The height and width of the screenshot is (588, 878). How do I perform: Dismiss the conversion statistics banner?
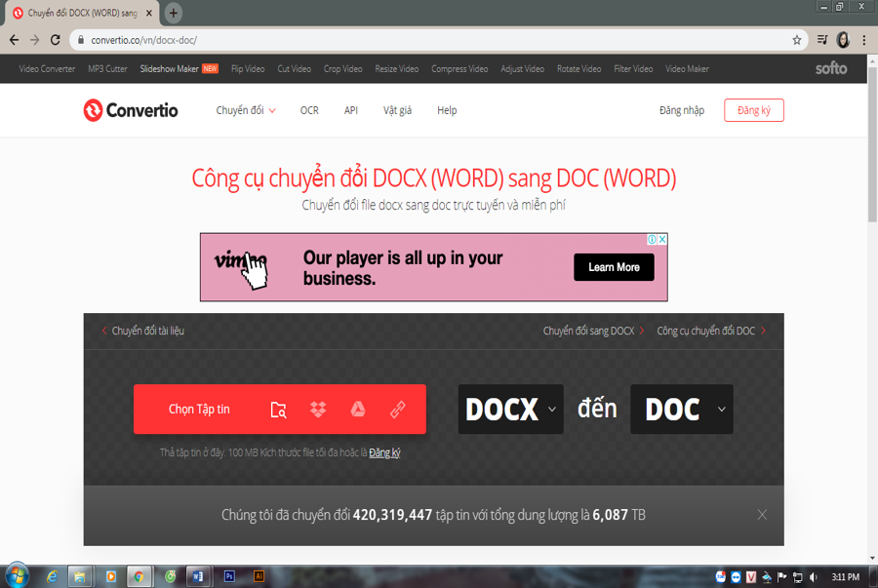pyautogui.click(x=762, y=515)
